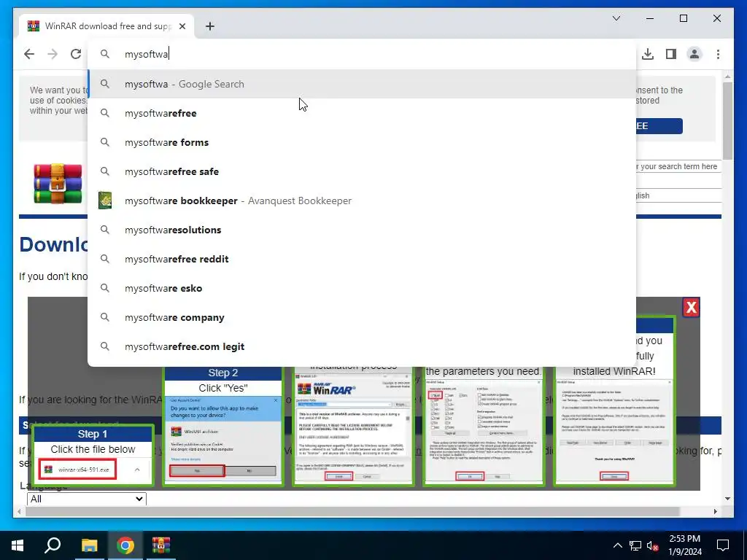Click the cookie consent agree button
The width and height of the screenshot is (747, 560).
659,126
